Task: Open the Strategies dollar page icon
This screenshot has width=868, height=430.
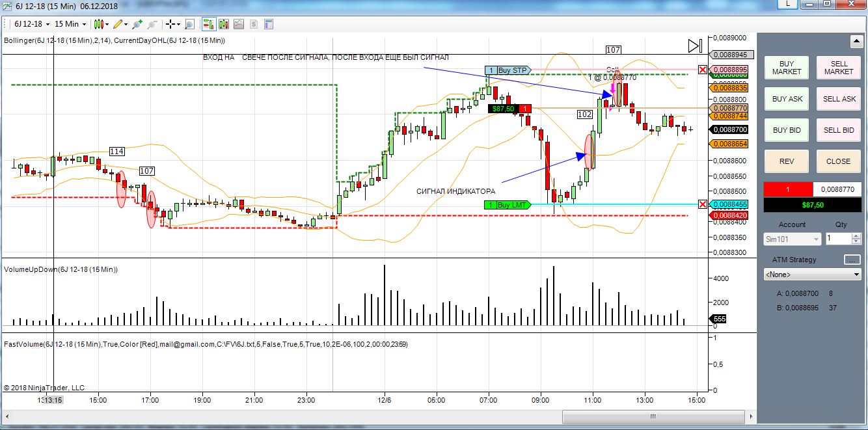Action: point(254,24)
